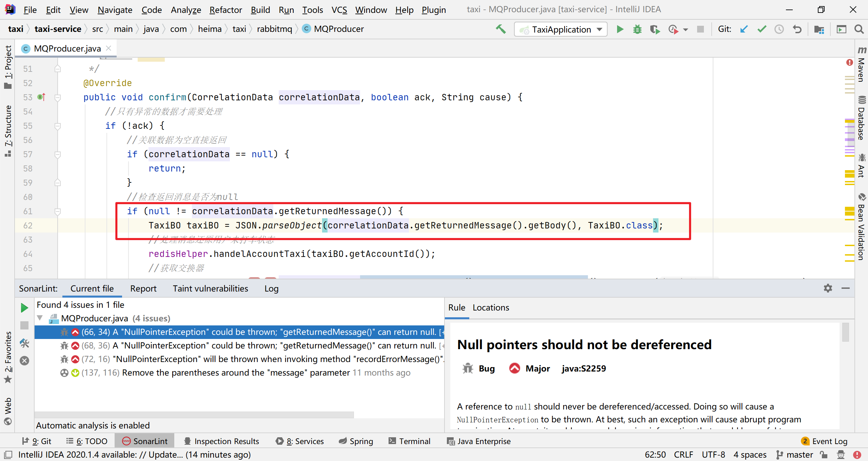Click Git commit checkmark icon

click(x=762, y=29)
